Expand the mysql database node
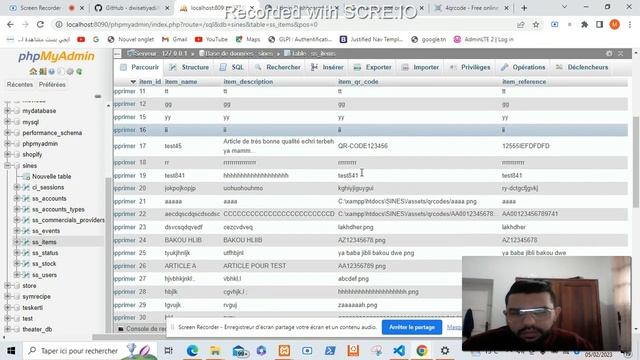Screen dimensions: 640x360 coord(7,122)
